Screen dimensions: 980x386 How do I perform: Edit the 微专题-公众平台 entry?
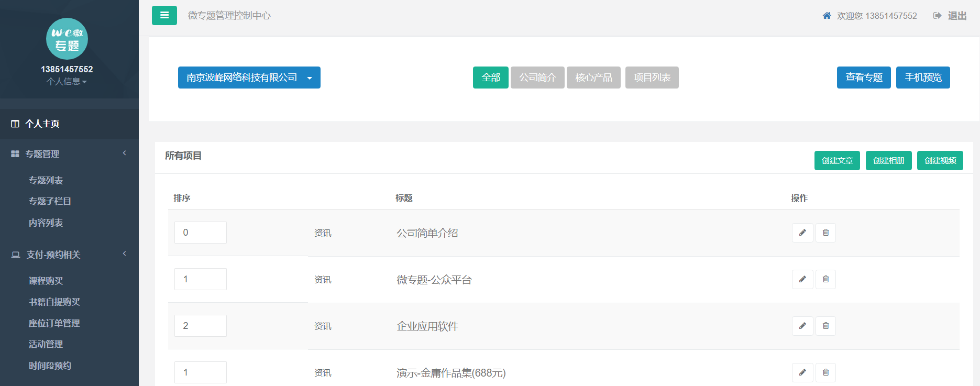pyautogui.click(x=802, y=279)
